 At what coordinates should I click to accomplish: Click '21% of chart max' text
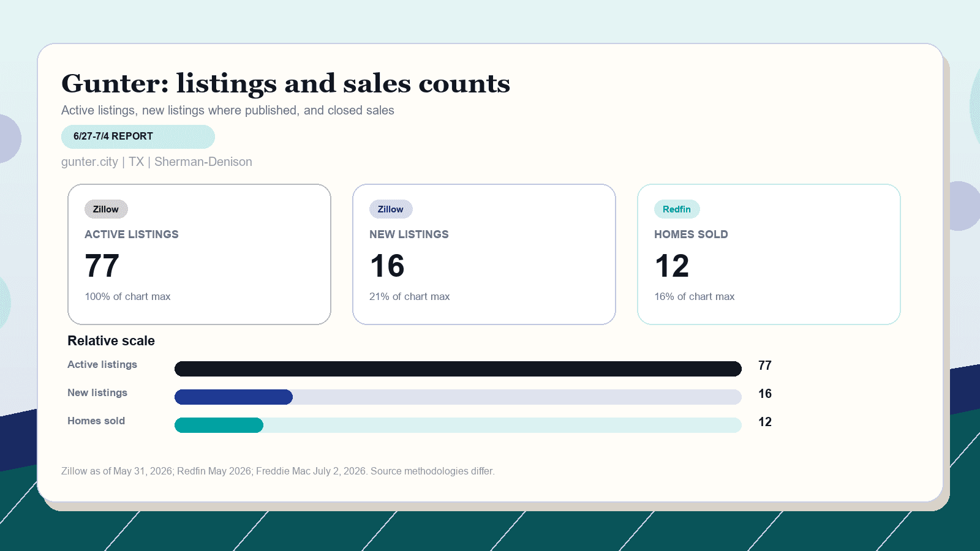[410, 296]
